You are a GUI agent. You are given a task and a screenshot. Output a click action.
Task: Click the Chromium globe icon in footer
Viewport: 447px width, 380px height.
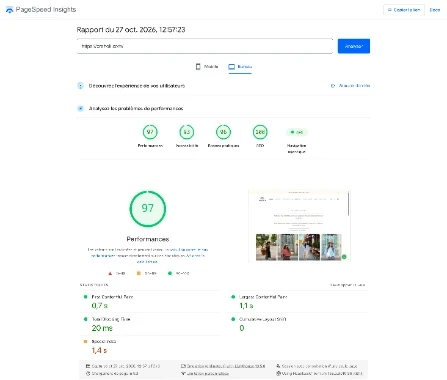[278, 374]
